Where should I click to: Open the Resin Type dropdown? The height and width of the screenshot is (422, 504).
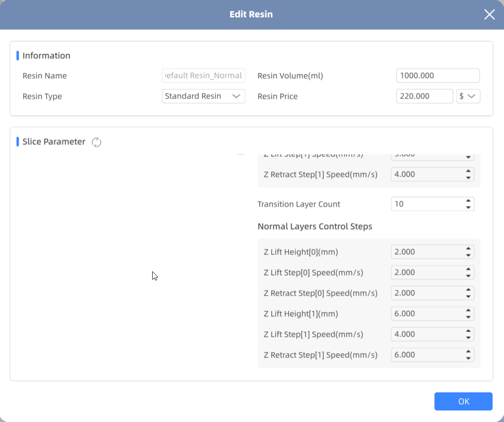(x=204, y=96)
